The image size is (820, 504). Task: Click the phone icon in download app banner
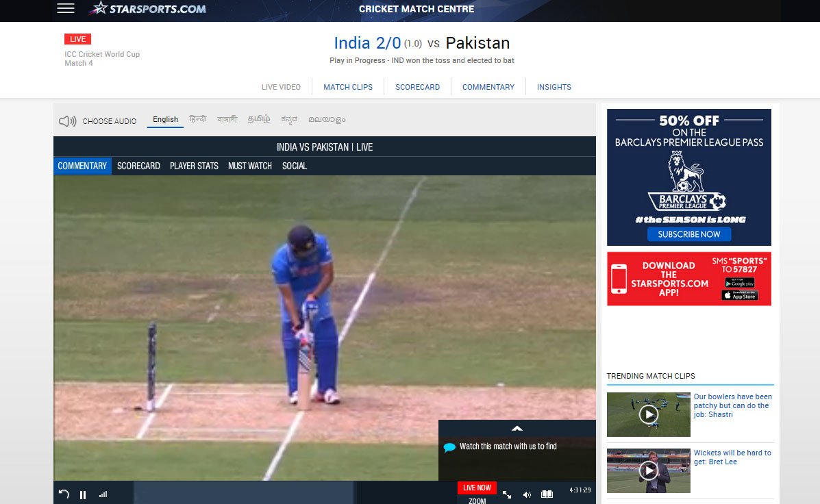619,279
